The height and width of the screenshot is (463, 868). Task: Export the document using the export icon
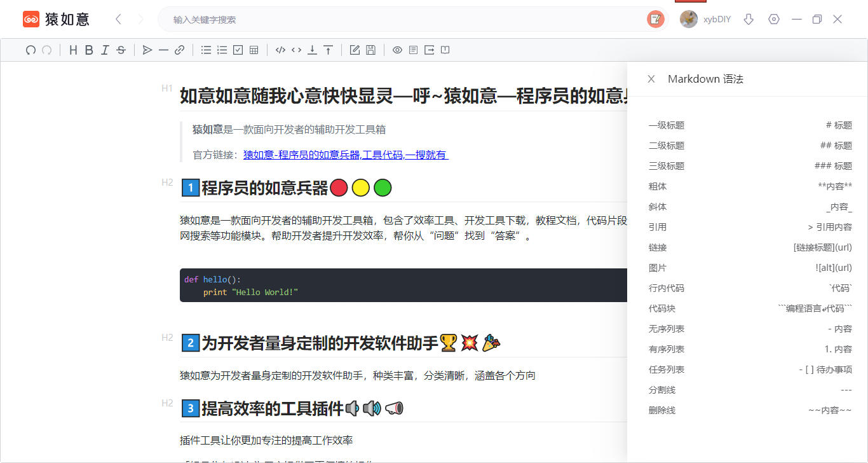tap(429, 50)
